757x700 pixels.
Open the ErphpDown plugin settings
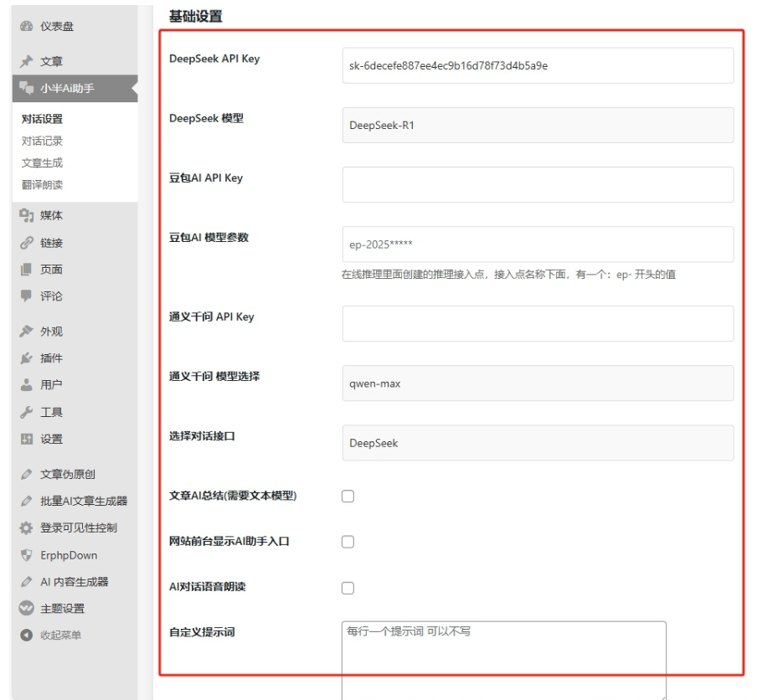[67, 555]
